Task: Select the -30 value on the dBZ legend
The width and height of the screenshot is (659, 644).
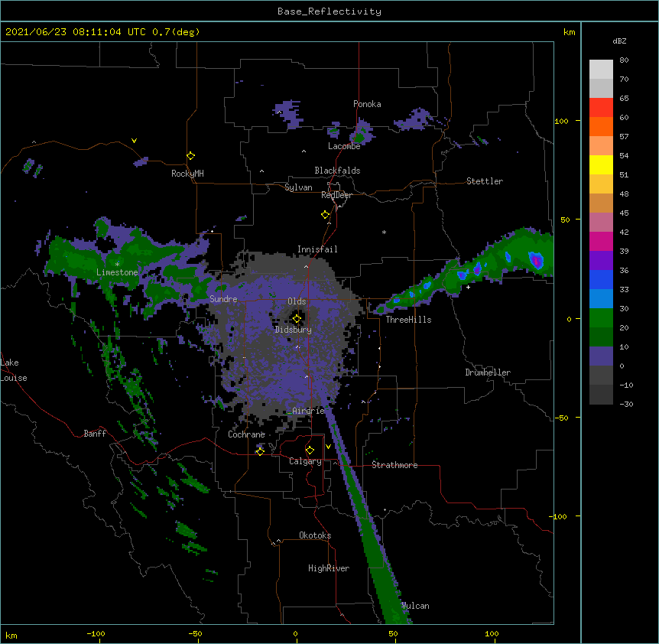Action: point(626,404)
